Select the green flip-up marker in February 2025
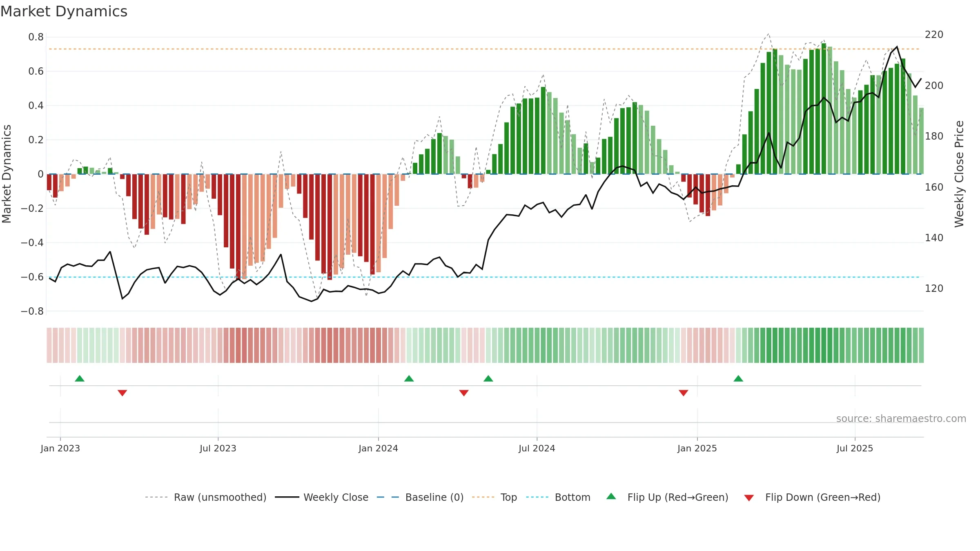 click(738, 378)
